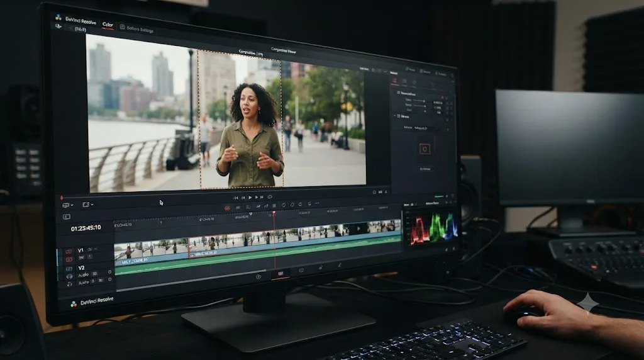Click the small rectangular icon above the timecode

pyautogui.click(x=67, y=217)
